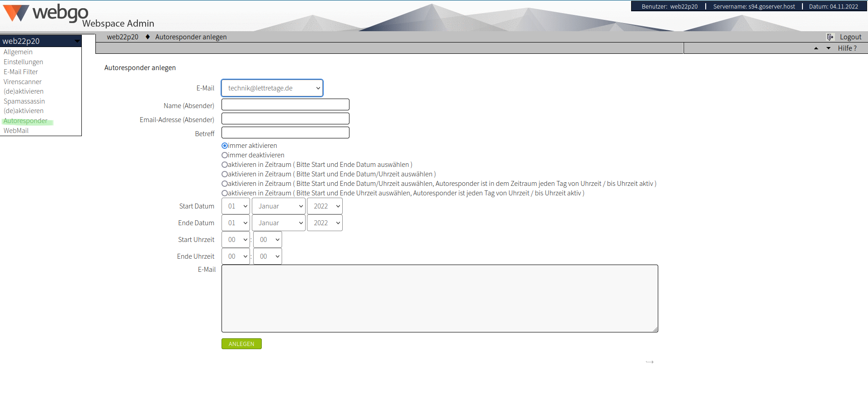Viewport: 868px width, 417px height.
Task: Click the diamond breadcrumb separator icon
Action: pos(147,37)
